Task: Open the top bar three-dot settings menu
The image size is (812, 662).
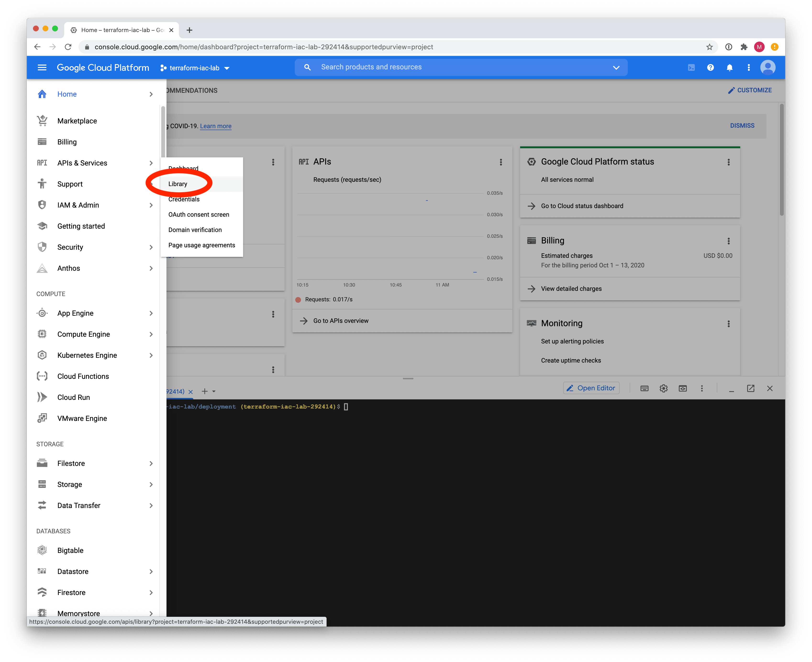Action: [748, 67]
